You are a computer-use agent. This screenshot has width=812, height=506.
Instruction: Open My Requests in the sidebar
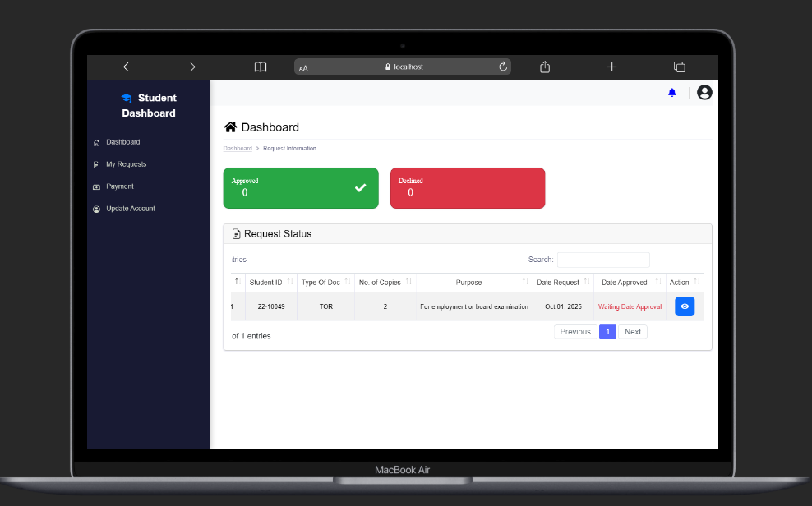(126, 164)
